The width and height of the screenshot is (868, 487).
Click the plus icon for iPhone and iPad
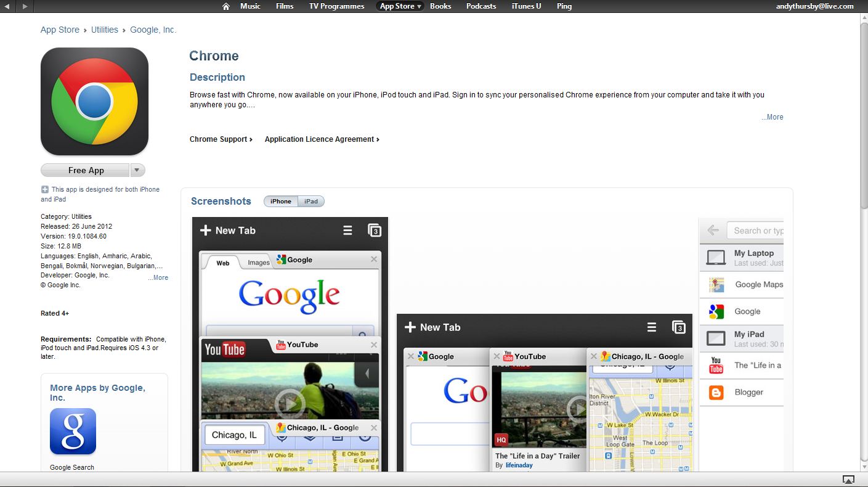44,189
